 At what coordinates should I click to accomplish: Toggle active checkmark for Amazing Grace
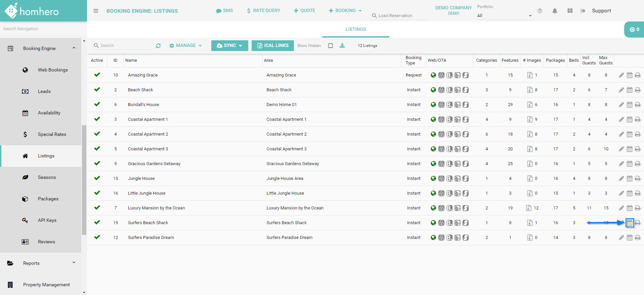click(97, 75)
